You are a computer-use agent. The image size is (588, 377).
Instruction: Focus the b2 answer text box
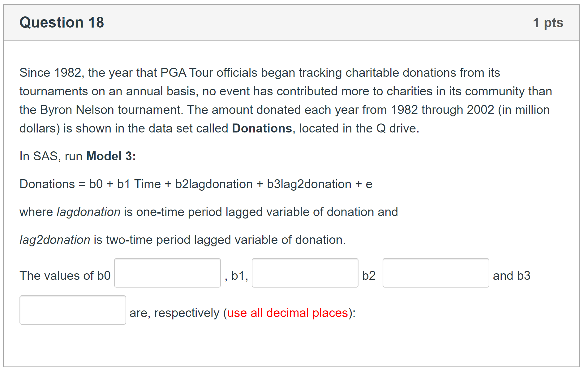(x=436, y=273)
